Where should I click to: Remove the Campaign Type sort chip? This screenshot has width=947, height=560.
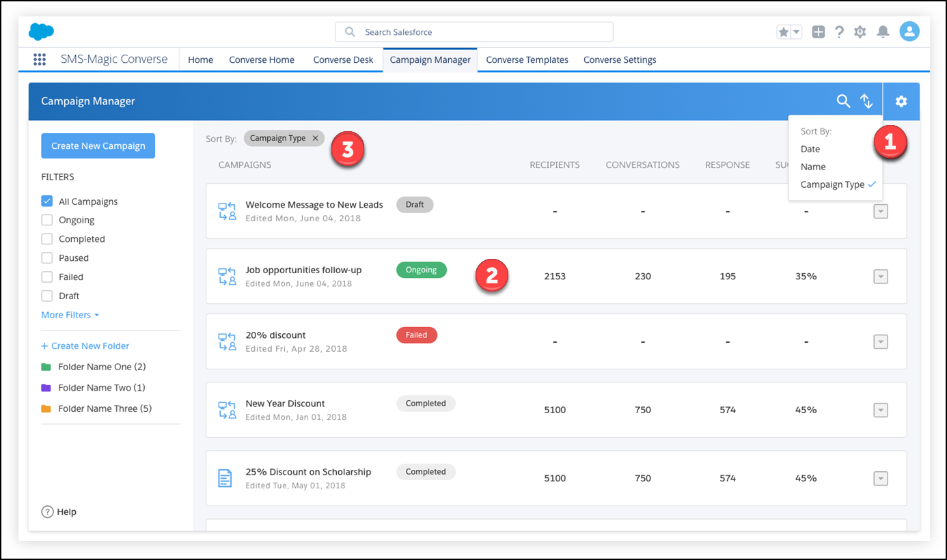(x=315, y=138)
